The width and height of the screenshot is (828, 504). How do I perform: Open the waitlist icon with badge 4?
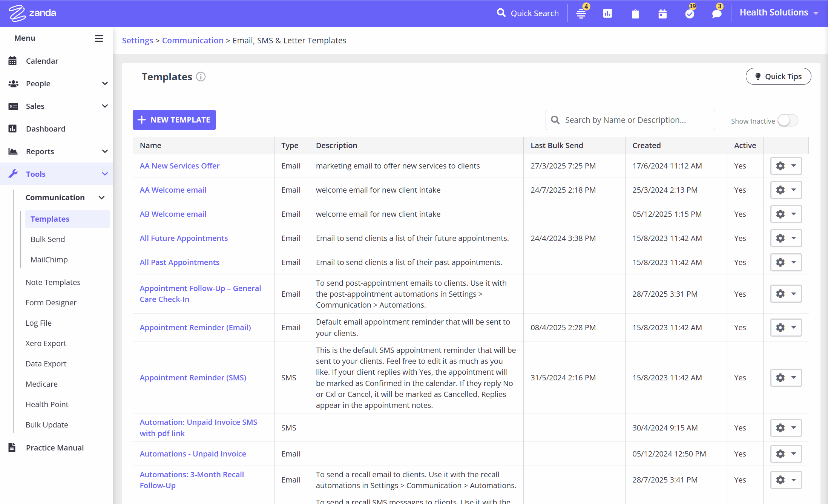(581, 14)
